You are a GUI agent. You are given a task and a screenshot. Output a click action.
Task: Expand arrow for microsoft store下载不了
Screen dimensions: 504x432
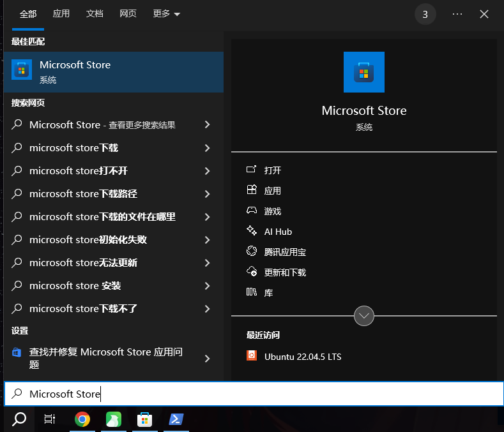tap(208, 309)
